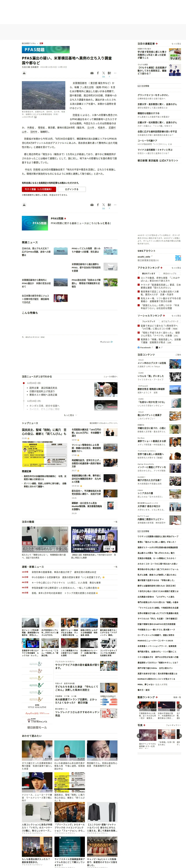Click the ログインする button

tap(72, 189)
